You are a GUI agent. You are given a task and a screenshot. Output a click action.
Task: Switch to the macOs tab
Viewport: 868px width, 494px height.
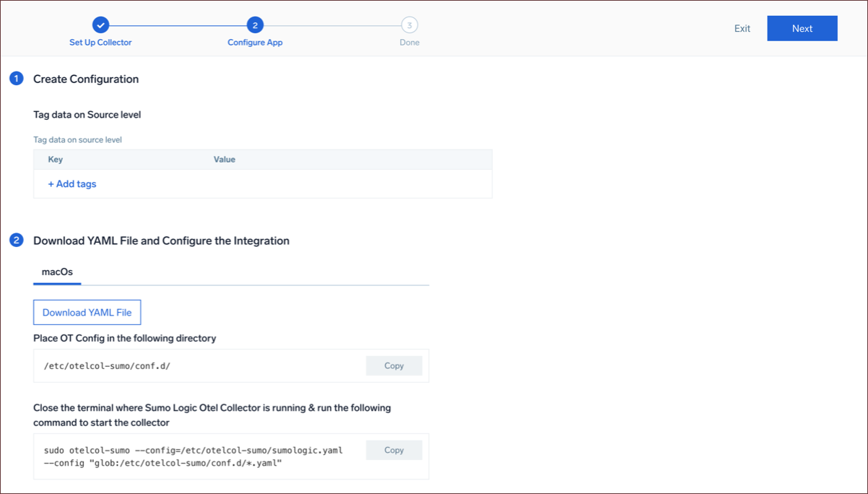[x=57, y=272]
